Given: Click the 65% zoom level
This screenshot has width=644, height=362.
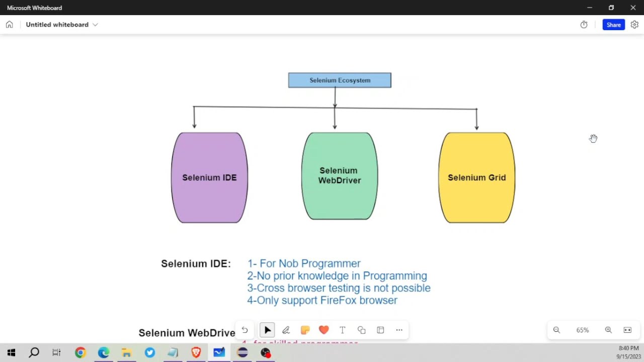Looking at the screenshot, I should [583, 330].
